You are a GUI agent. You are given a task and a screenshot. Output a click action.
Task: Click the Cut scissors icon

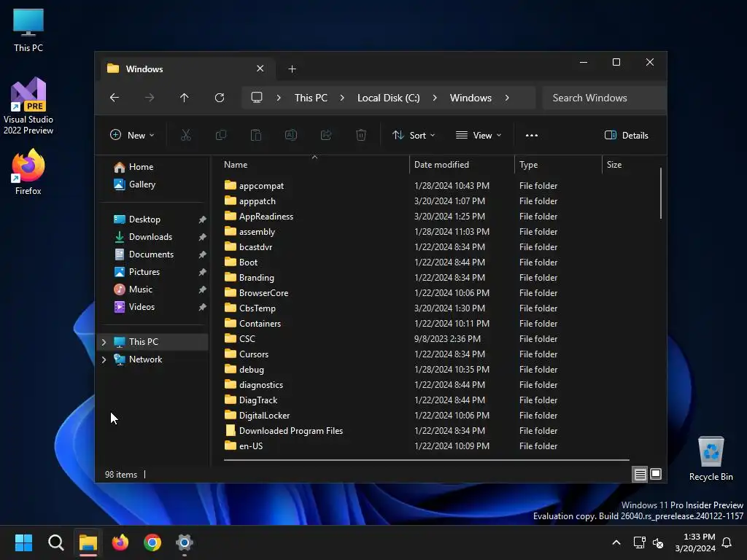[186, 135]
